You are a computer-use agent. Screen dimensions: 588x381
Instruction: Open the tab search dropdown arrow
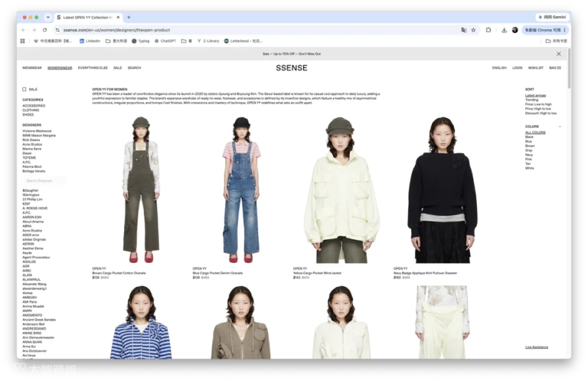click(48, 17)
